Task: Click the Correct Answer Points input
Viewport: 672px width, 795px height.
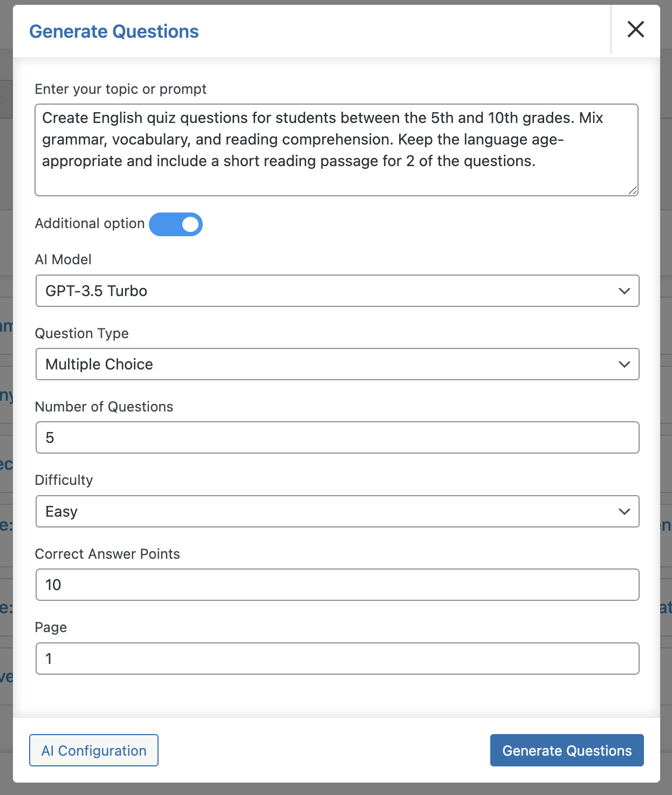Action: point(337,585)
